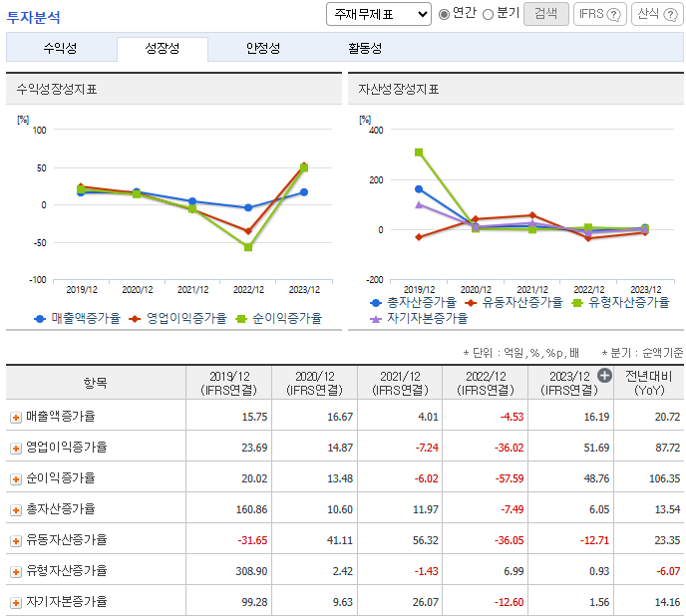This screenshot has height=616, width=686.
Task: Click the value 51.69 in the table
Action: 596,448
